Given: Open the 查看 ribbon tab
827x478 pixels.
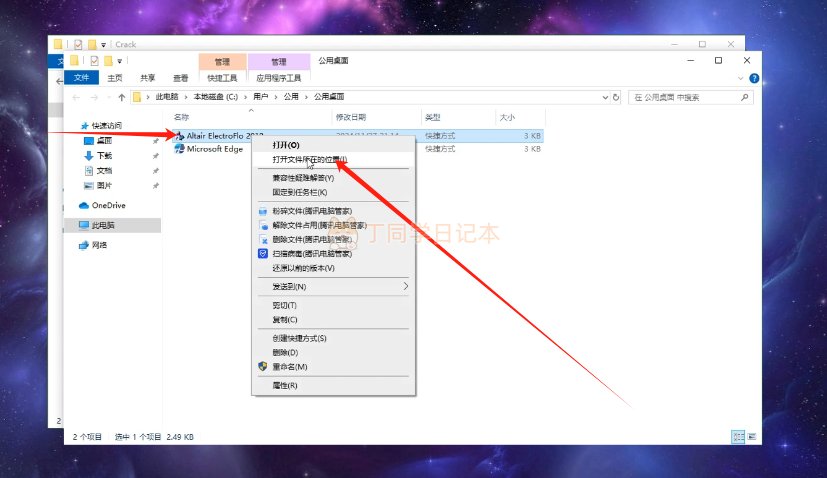Looking at the screenshot, I should point(180,78).
